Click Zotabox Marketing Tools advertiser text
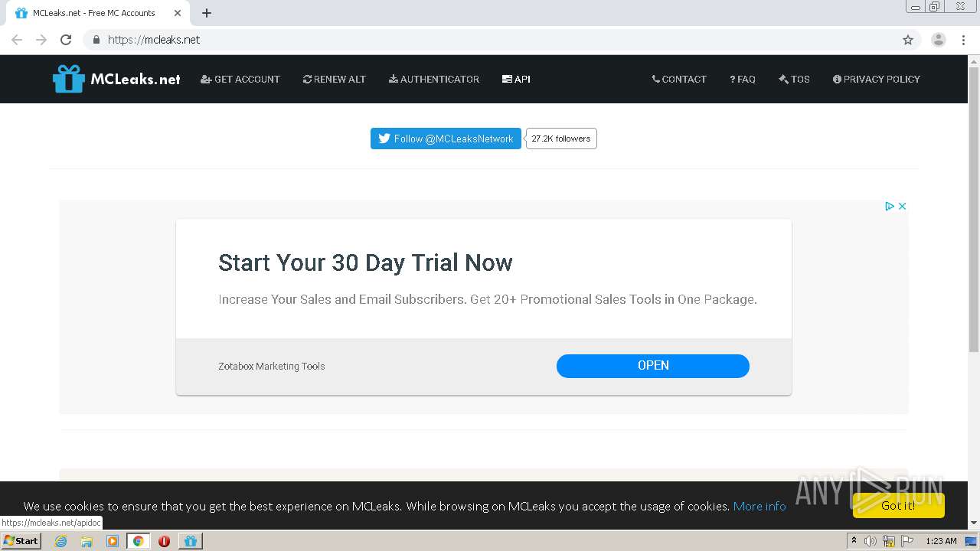The height and width of the screenshot is (551, 980). pyautogui.click(x=272, y=366)
